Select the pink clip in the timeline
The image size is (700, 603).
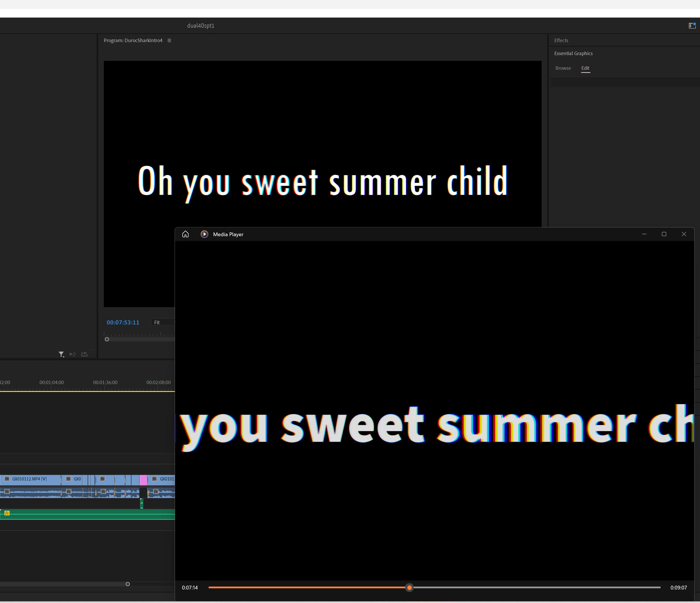coord(143,479)
